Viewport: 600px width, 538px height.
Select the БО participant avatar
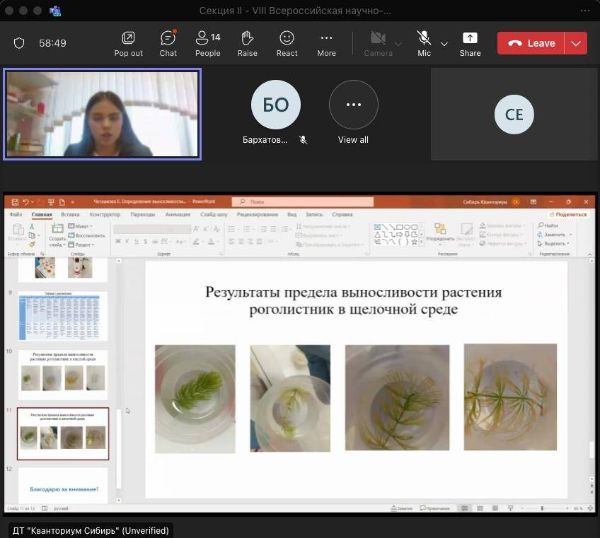tap(274, 105)
